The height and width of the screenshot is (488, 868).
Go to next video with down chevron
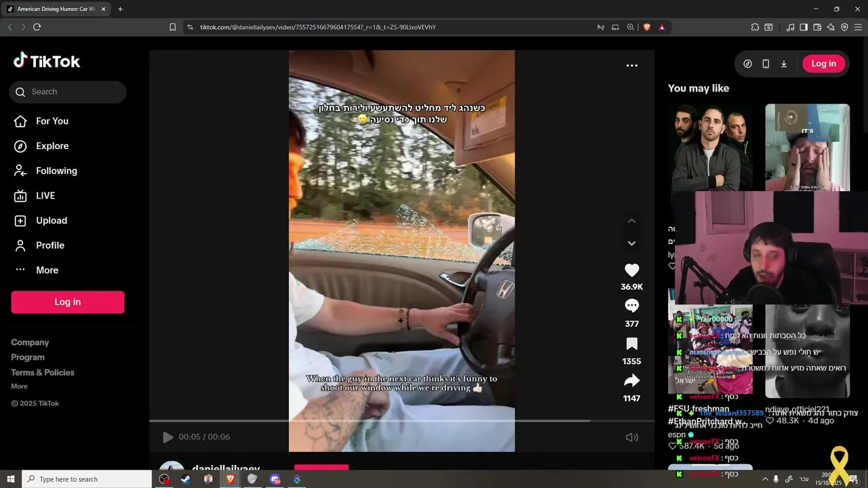631,243
